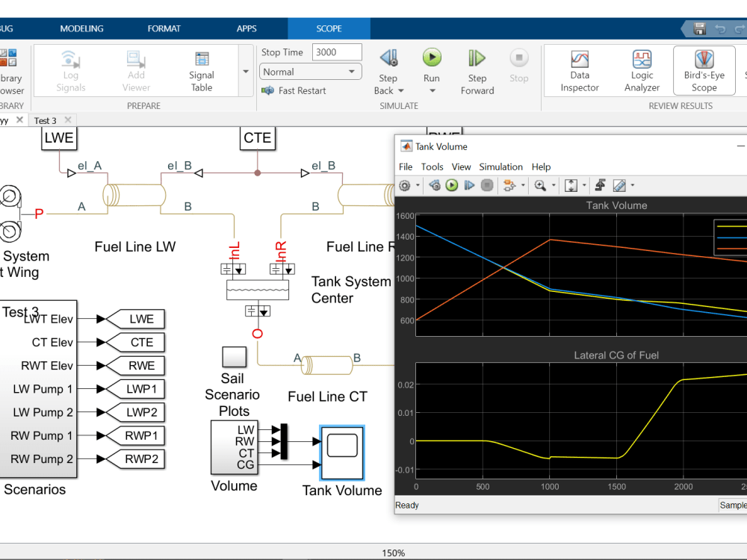This screenshot has width=747, height=560.
Task: Open the Data Inspector
Action: point(580,69)
